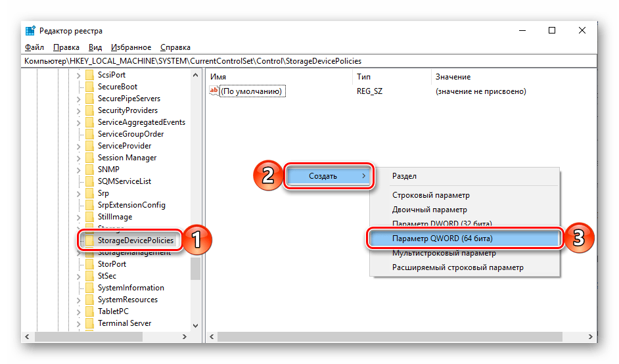This screenshot has width=619, height=364.
Task: Open the Вид menu
Action: (x=95, y=47)
